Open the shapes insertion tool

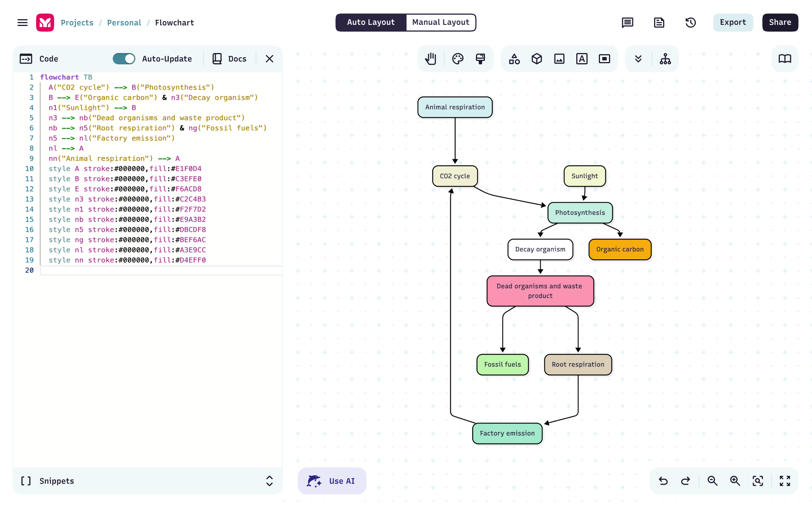(x=514, y=59)
